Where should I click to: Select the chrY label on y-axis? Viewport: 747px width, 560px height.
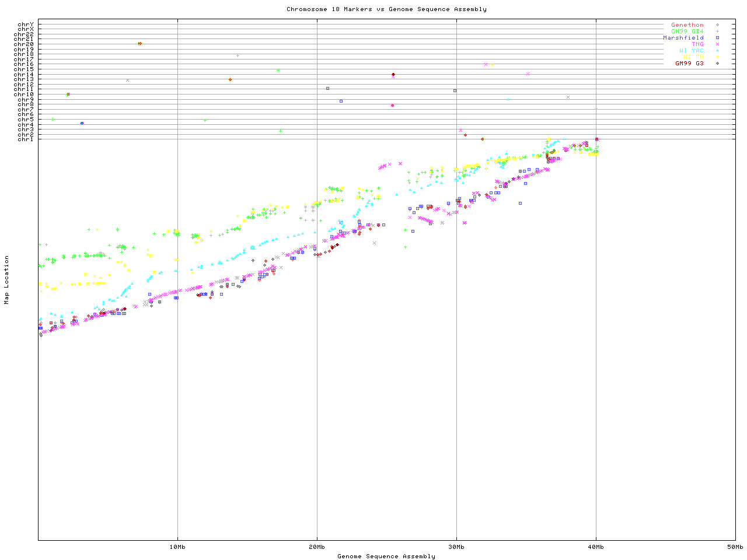click(x=25, y=24)
